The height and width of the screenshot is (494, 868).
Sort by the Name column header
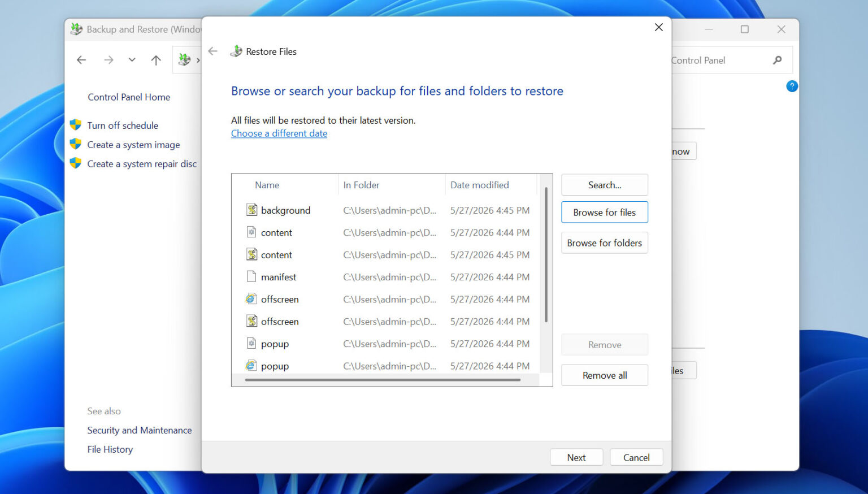pyautogui.click(x=267, y=185)
